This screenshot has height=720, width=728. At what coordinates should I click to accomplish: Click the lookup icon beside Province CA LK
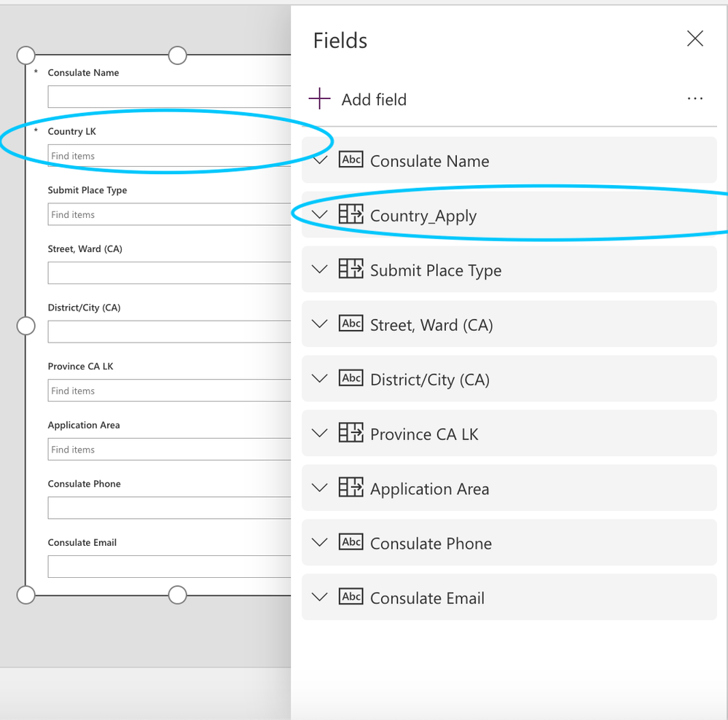[x=351, y=433]
